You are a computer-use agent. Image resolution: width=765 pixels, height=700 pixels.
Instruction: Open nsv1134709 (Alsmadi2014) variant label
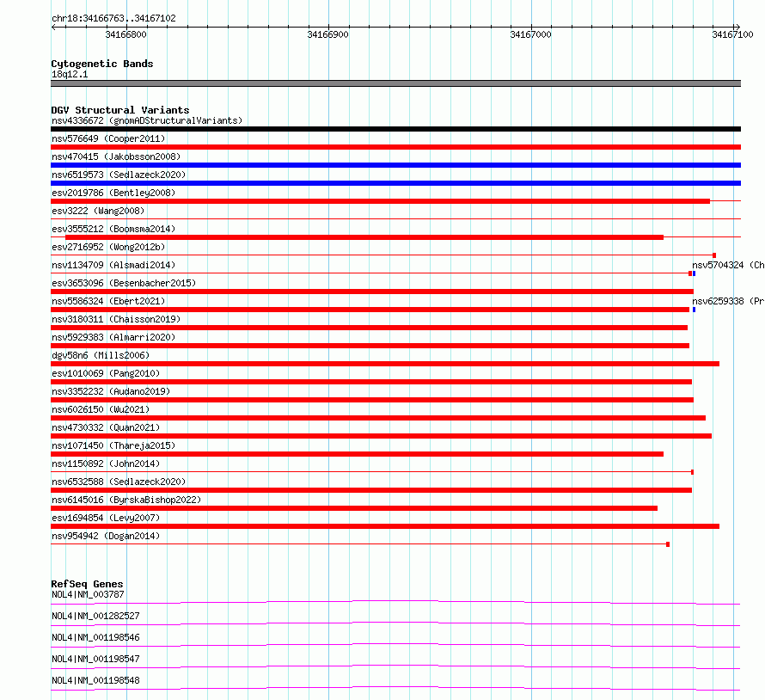coord(113,265)
